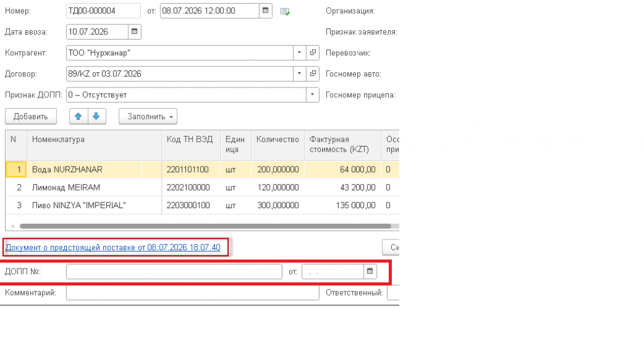Open calendar for ДОПП date field
The height and width of the screenshot is (359, 644).
(370, 271)
